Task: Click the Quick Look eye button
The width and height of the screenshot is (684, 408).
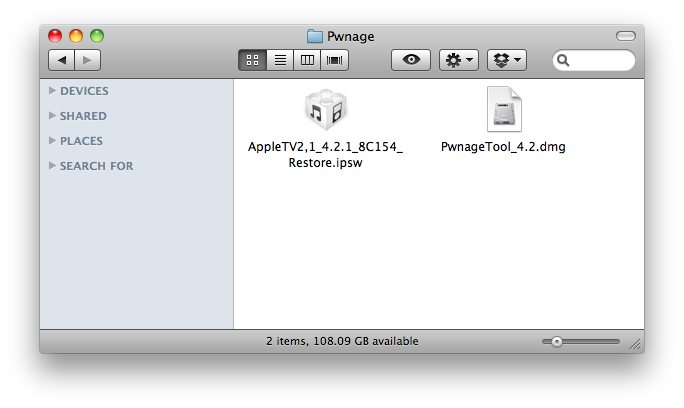Action: tap(410, 61)
